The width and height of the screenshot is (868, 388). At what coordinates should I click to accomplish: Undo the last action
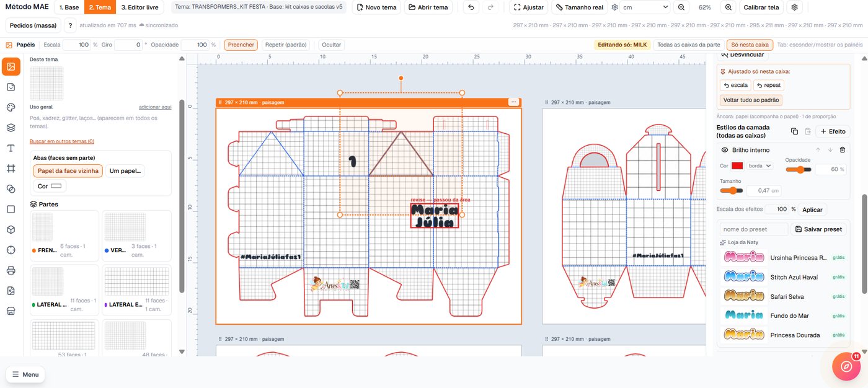(471, 7)
